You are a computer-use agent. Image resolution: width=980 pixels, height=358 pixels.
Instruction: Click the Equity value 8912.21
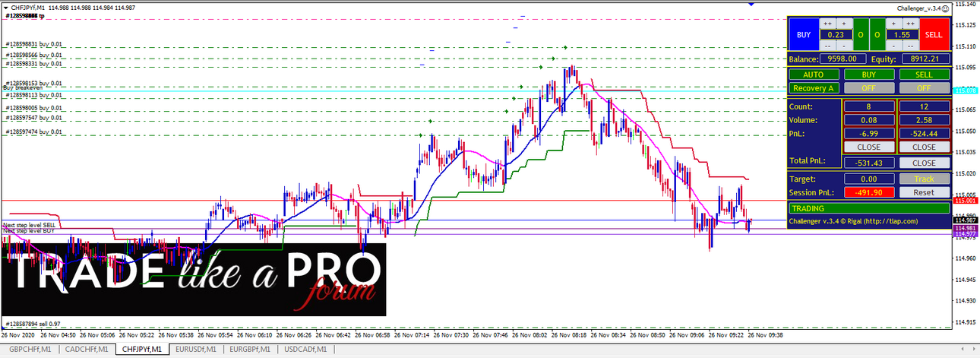click(925, 59)
